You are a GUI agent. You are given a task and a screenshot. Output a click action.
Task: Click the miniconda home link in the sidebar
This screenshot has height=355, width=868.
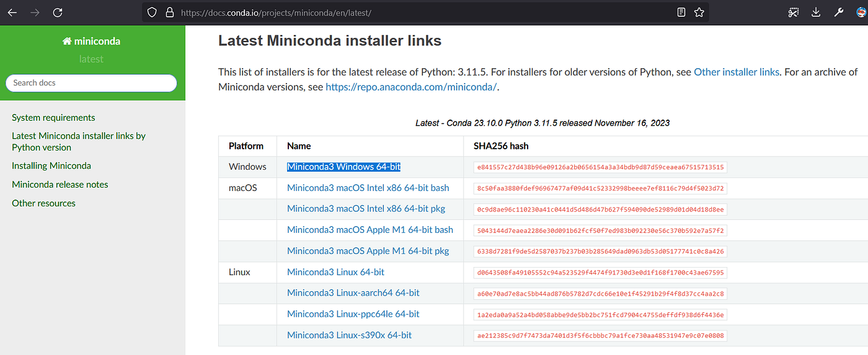coord(91,42)
